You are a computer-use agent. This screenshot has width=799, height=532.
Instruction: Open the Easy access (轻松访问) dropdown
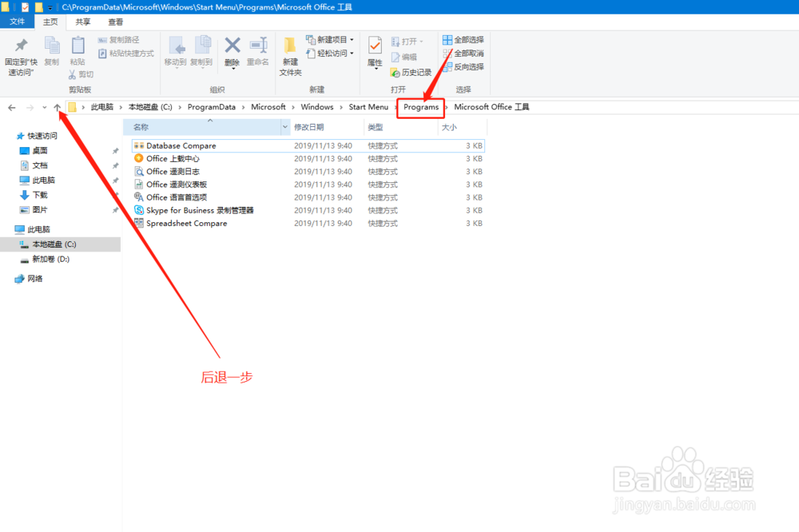(x=330, y=53)
